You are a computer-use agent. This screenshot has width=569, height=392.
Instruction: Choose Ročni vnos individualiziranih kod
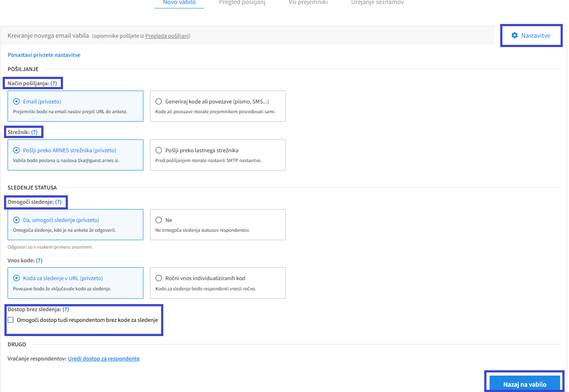[x=218, y=283]
